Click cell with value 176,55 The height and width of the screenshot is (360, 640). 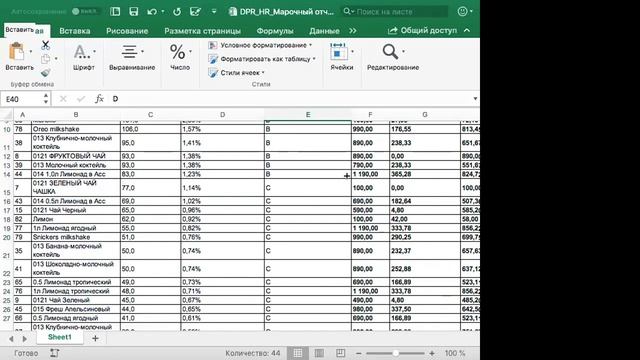425,129
